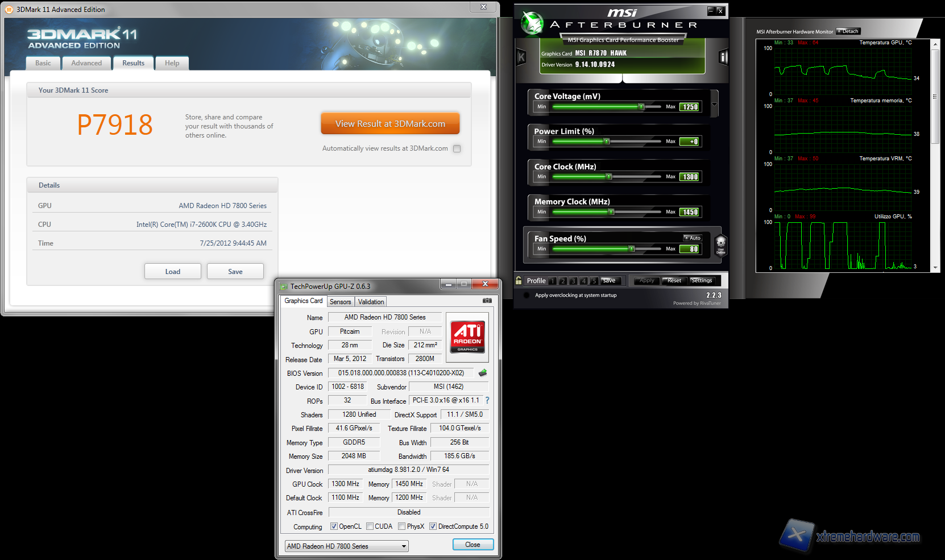Open the Advanced tab in 3DMark 11

(x=86, y=63)
